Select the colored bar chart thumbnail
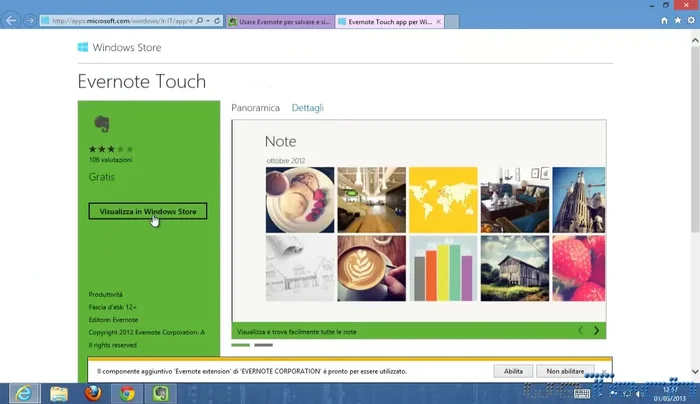Viewport: 700px width, 404px height. click(443, 268)
